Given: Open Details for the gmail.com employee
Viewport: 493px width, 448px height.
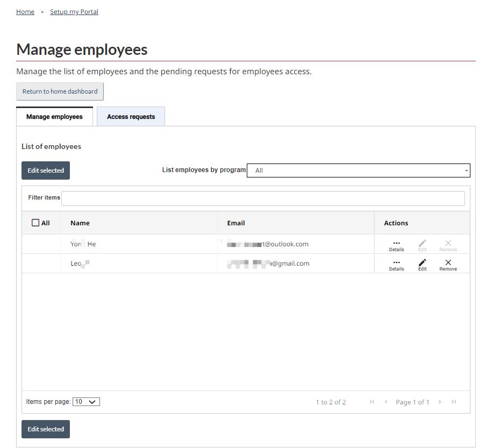Looking at the screenshot, I should [396, 264].
